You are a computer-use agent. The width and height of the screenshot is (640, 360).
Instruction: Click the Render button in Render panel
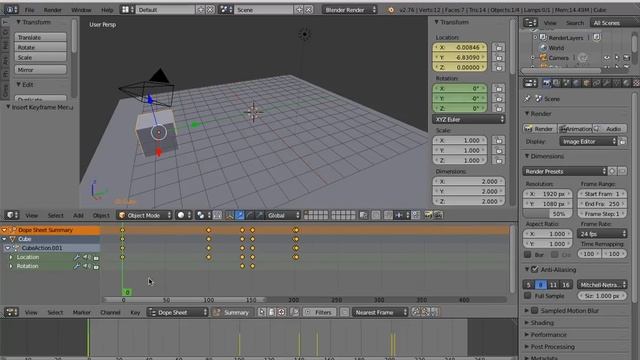pos(539,129)
